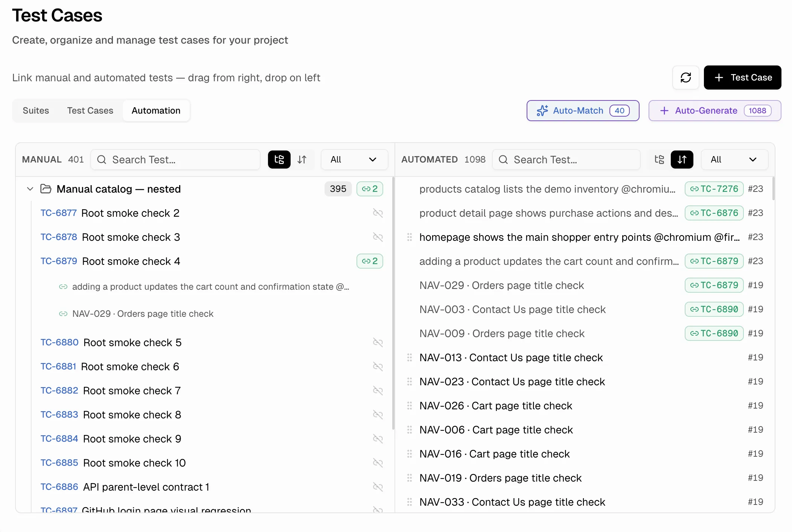The image size is (792, 532).
Task: Select the tree view icon in Manual panel
Action: click(279, 159)
